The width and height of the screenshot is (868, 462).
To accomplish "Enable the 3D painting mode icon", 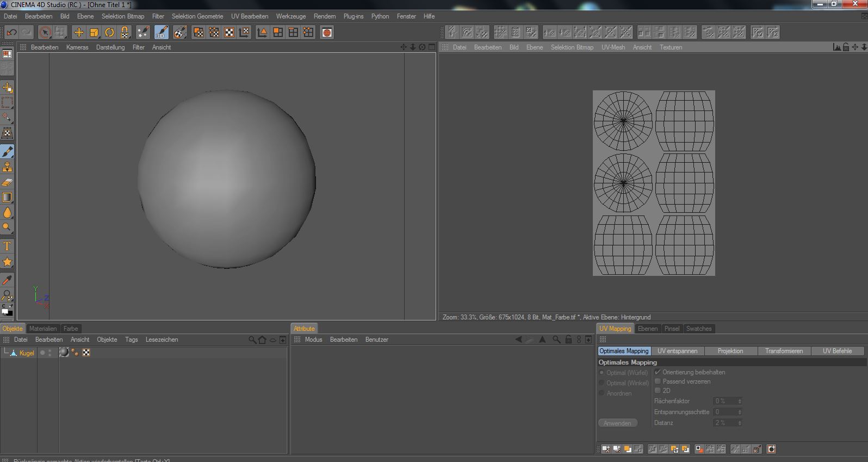I will click(161, 33).
